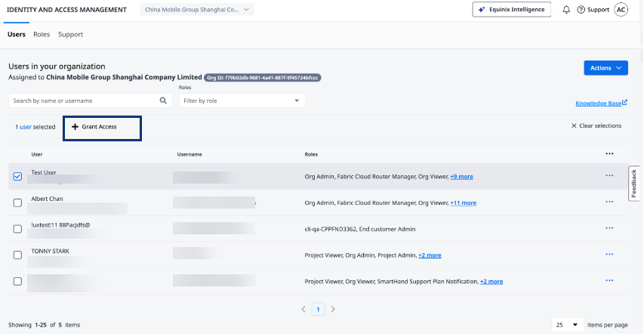Image resolution: width=644 pixels, height=334 pixels.
Task: Click Clear selections
Action: (596, 126)
